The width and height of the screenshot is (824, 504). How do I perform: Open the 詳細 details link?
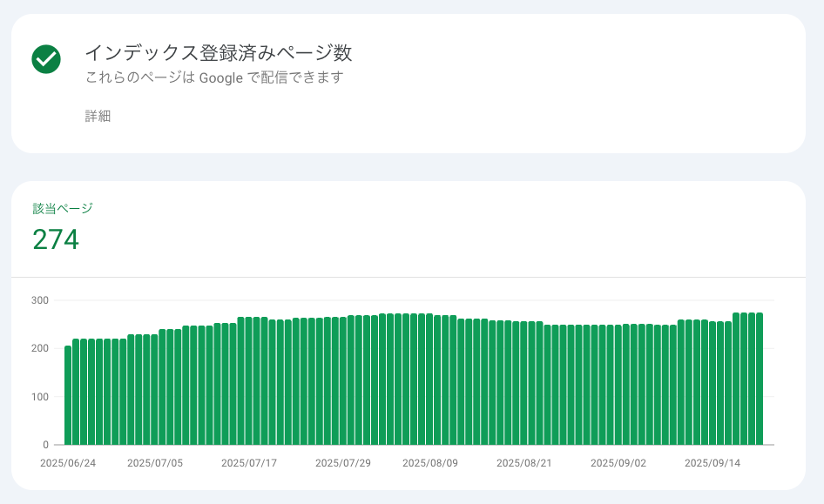98,116
